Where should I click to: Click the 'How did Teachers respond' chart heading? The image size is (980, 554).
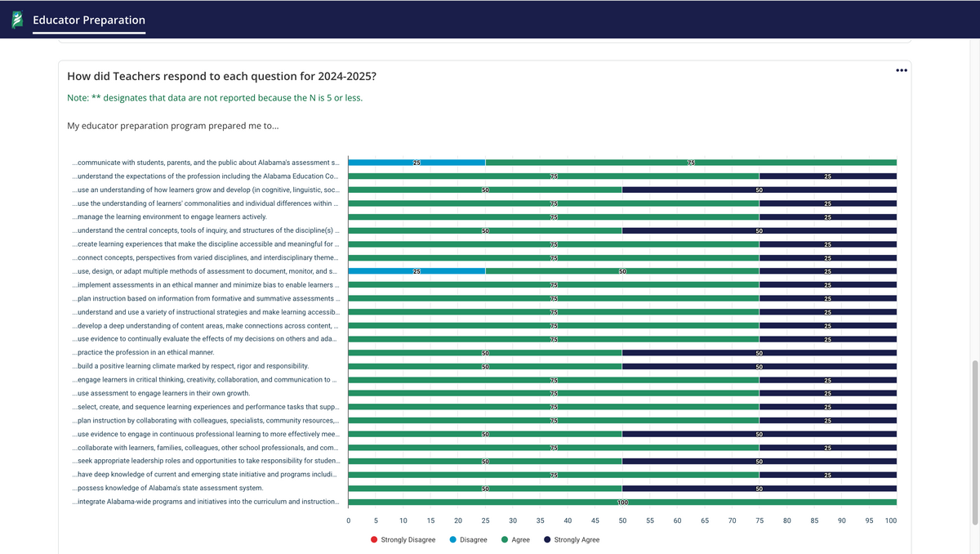point(221,76)
